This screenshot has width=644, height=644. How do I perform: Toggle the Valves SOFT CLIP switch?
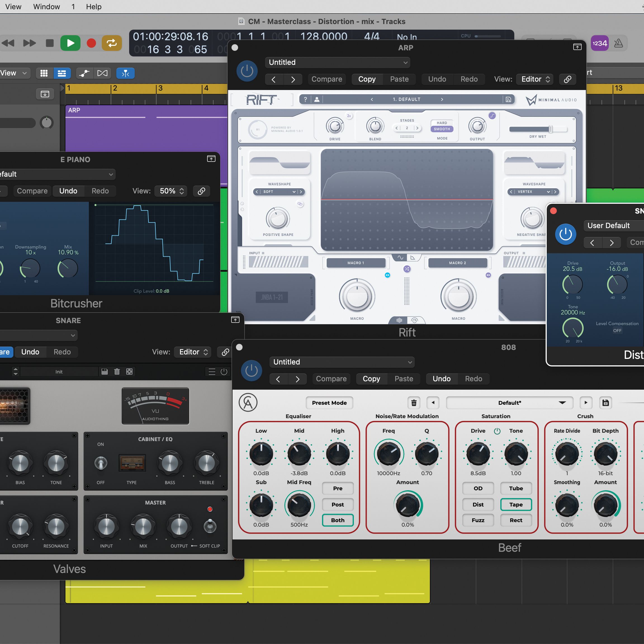210,526
